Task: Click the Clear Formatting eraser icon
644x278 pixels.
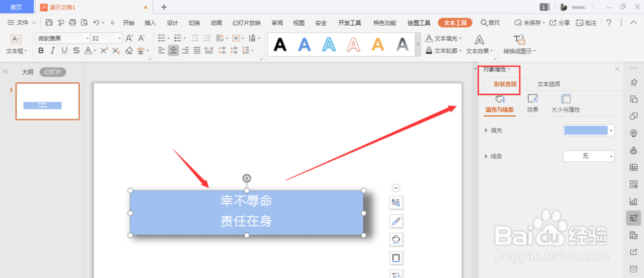Action: [x=129, y=50]
